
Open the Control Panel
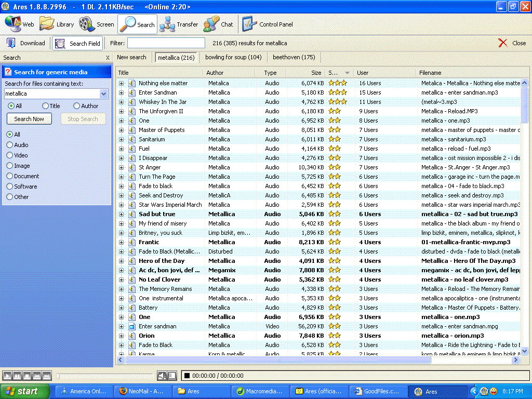(x=267, y=24)
